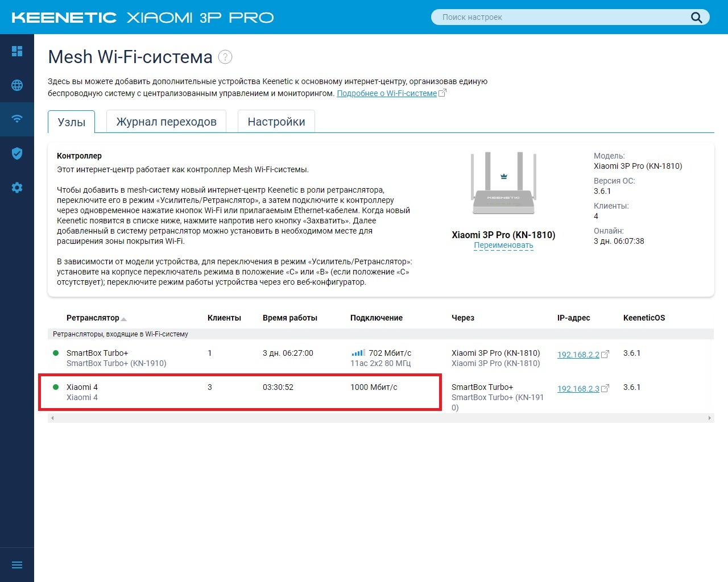Select the Xiaomi 4 repeater name
728x582 pixels.
(82, 387)
